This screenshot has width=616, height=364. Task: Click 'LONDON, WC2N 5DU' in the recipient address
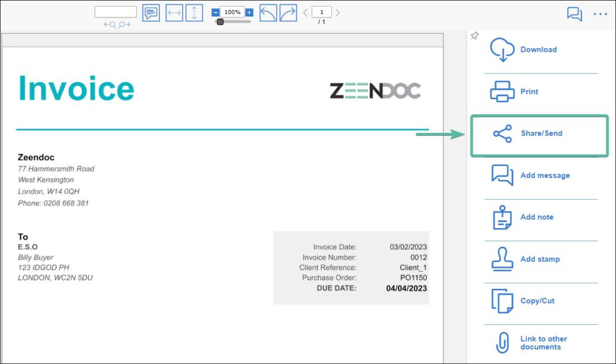tap(55, 277)
